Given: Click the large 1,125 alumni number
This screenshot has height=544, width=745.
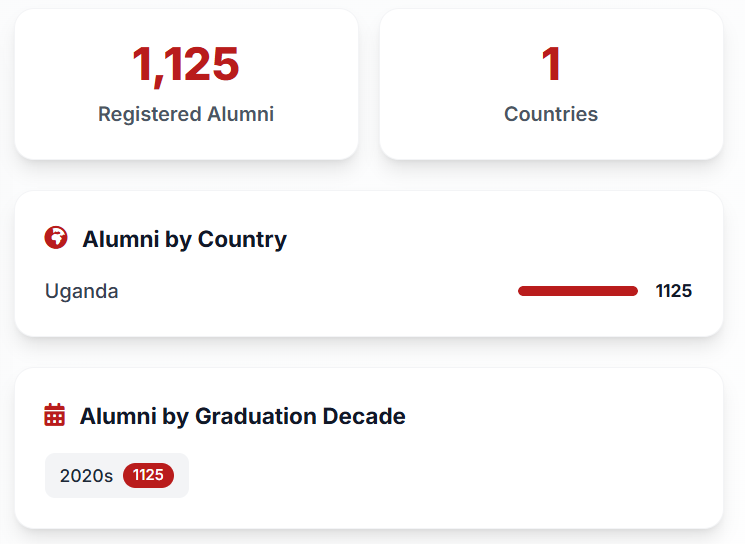Looking at the screenshot, I should pyautogui.click(x=186, y=65).
